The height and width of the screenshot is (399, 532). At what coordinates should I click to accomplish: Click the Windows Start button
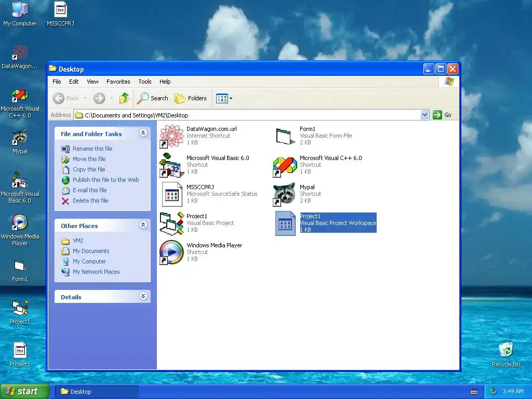[x=24, y=391]
